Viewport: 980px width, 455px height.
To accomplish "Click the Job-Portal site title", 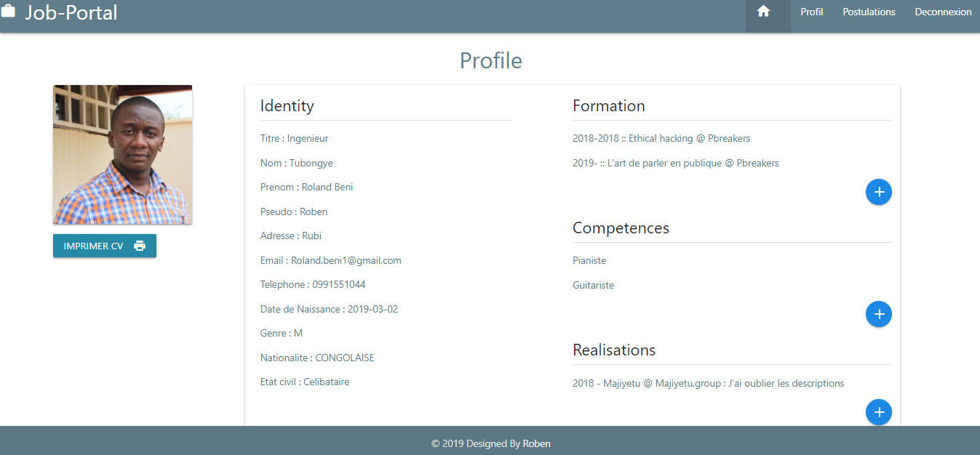I will coord(71,12).
